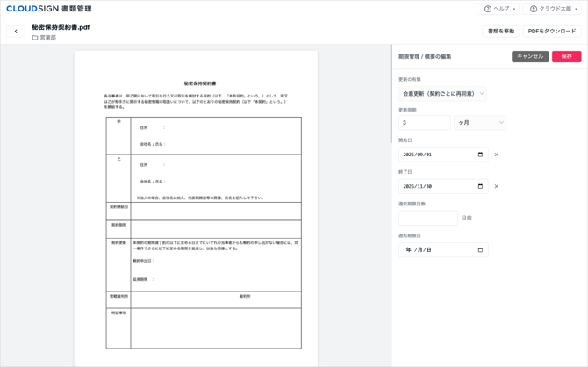Go back using the left chevron button

(x=16, y=32)
